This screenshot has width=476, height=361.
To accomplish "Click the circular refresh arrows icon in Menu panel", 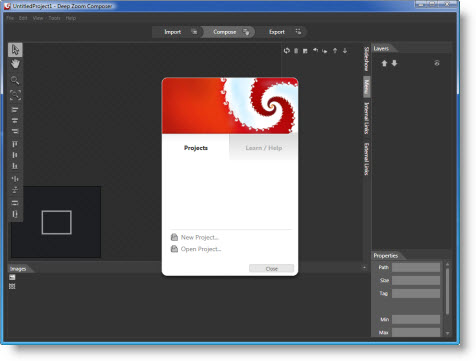I will tap(287, 51).
